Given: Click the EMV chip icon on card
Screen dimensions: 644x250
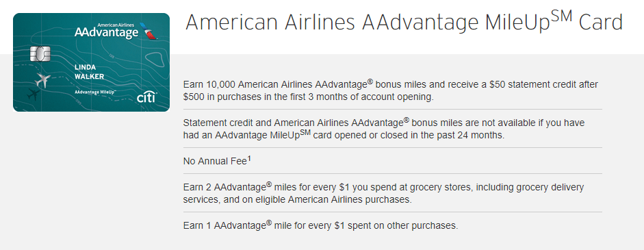Looking at the screenshot, I should [40, 54].
